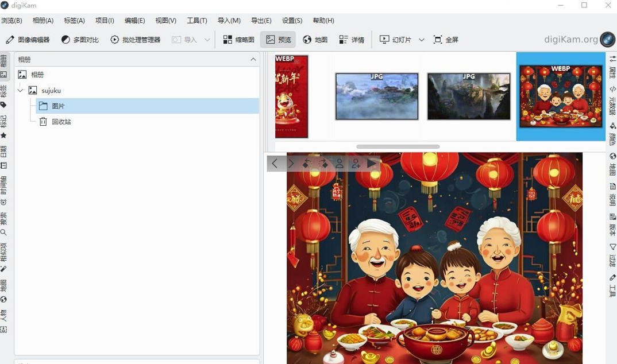Collapse the 相册 panel header arrow

click(253, 59)
